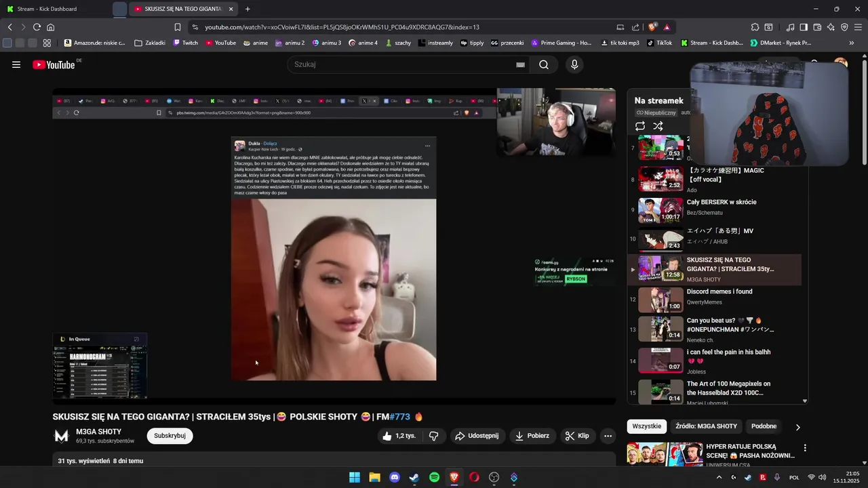Open OBS Studio from the taskbar
868x488 pixels.
[494, 477]
